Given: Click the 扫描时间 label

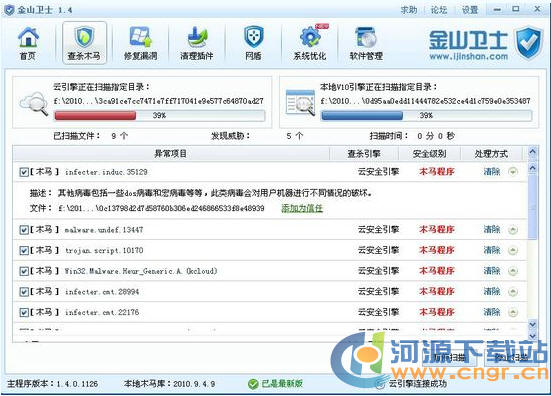Looking at the screenshot, I should click(x=389, y=136).
